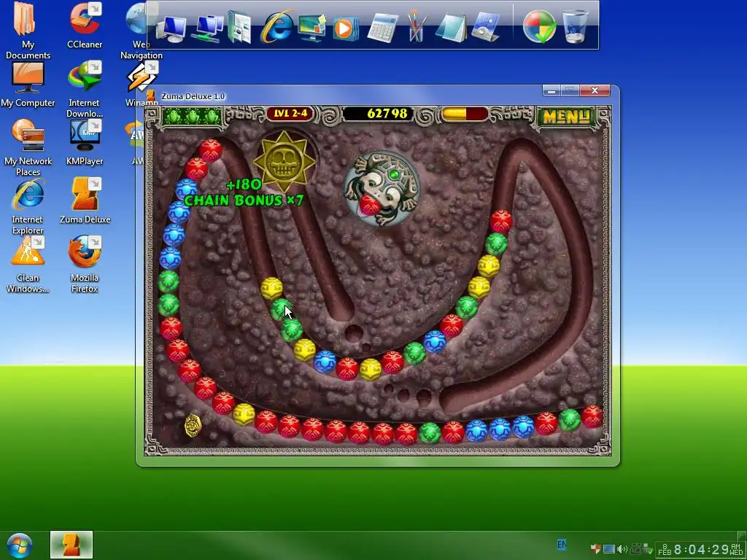Open Mozilla Firefox desktop shortcut
This screenshot has width=747, height=560.
[85, 265]
